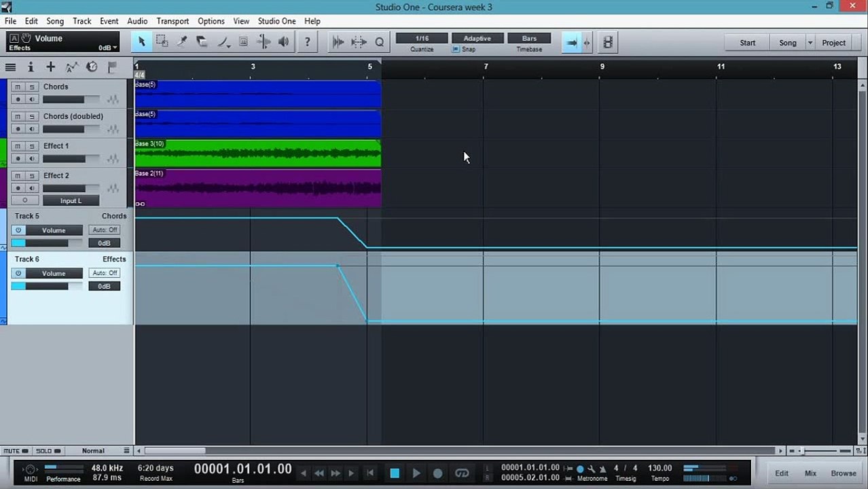Mute the Chords track

[x=18, y=87]
